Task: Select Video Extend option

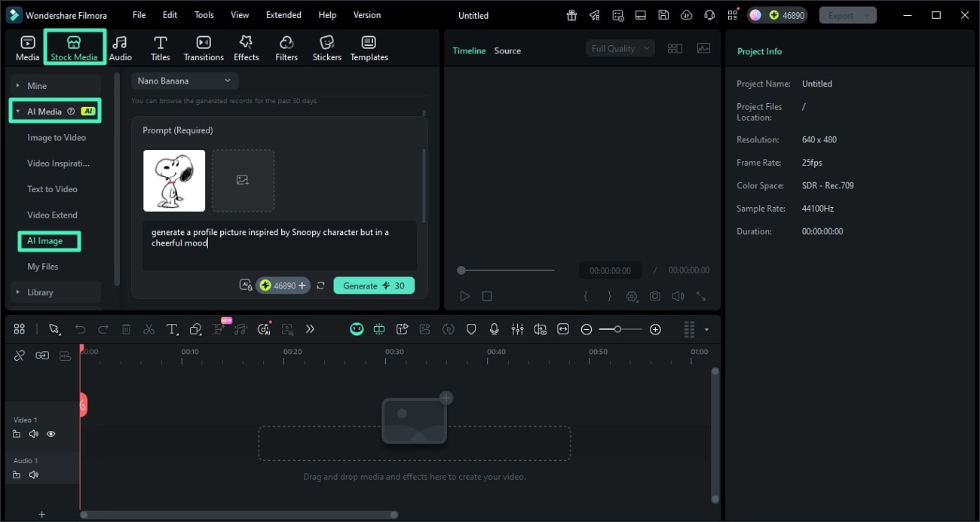Action: 52,215
